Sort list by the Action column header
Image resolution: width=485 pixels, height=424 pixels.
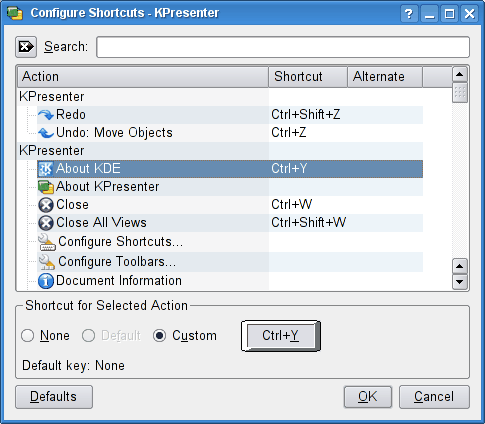143,77
